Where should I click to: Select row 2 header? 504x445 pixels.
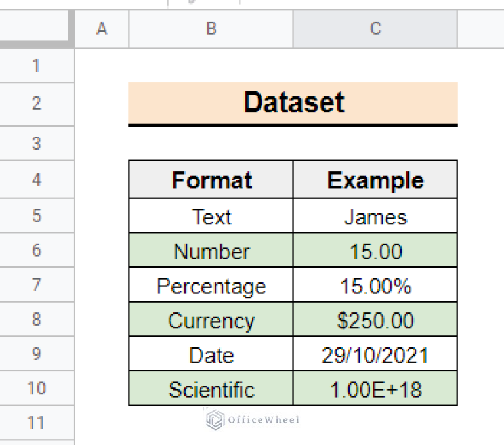point(36,103)
